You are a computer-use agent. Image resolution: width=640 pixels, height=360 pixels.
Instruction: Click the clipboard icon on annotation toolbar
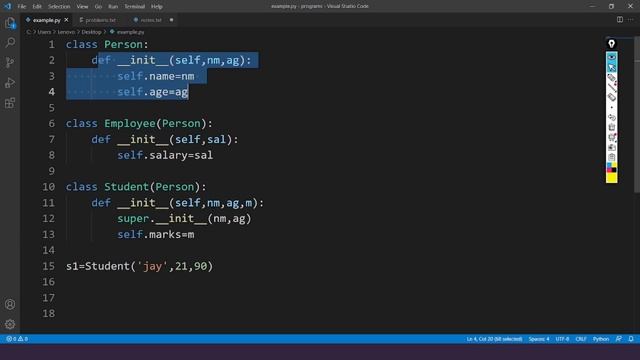click(x=611, y=157)
